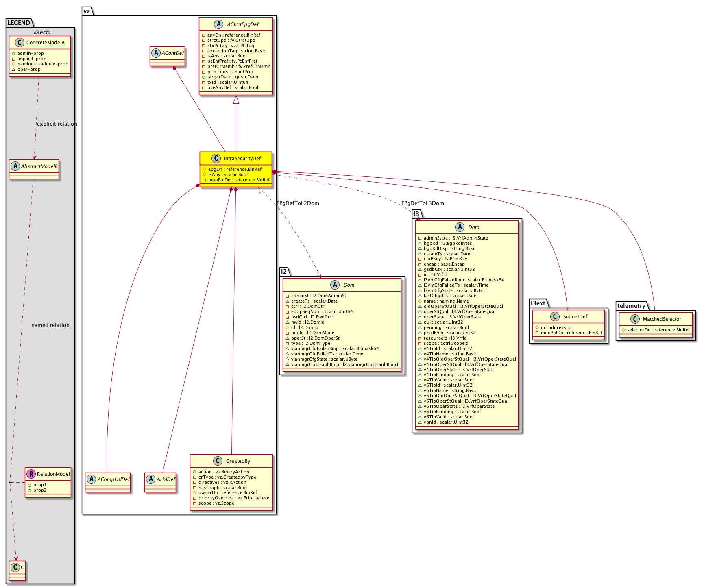The width and height of the screenshot is (704, 588).
Task: Click the 'A' icon beside AContDef
Action: tap(156, 53)
